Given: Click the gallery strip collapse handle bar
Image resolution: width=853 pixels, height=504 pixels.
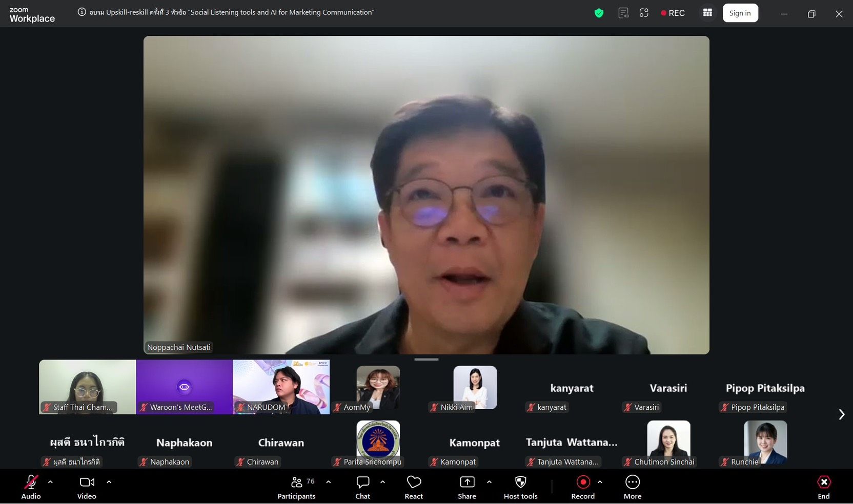Looking at the screenshot, I should click(x=426, y=360).
